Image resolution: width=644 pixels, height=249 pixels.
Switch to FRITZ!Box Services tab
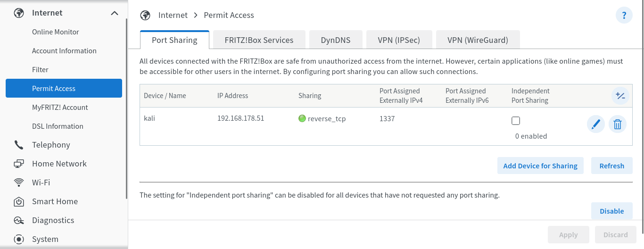click(x=259, y=40)
